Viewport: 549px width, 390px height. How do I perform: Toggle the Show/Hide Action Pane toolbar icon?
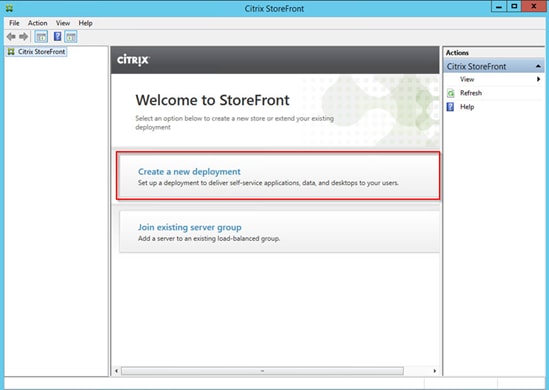[x=71, y=37]
